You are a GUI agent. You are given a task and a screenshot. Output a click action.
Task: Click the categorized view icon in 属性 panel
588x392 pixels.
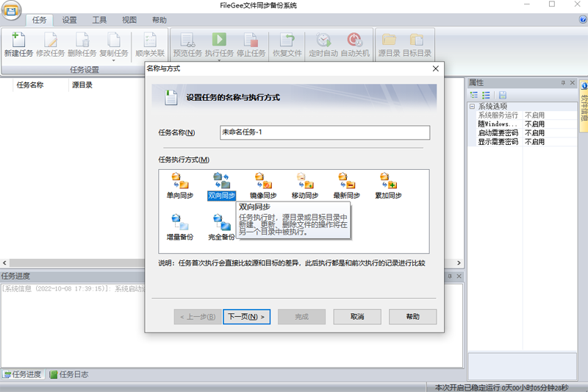(x=474, y=95)
